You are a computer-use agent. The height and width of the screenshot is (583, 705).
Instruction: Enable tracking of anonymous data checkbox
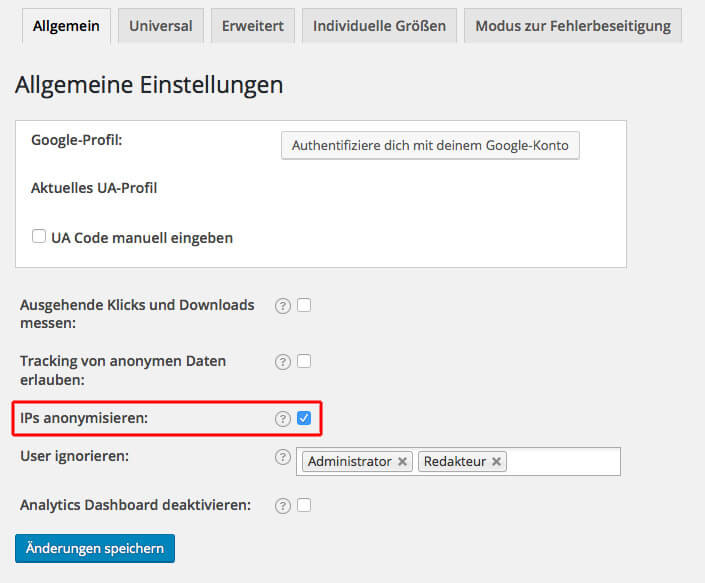(304, 361)
